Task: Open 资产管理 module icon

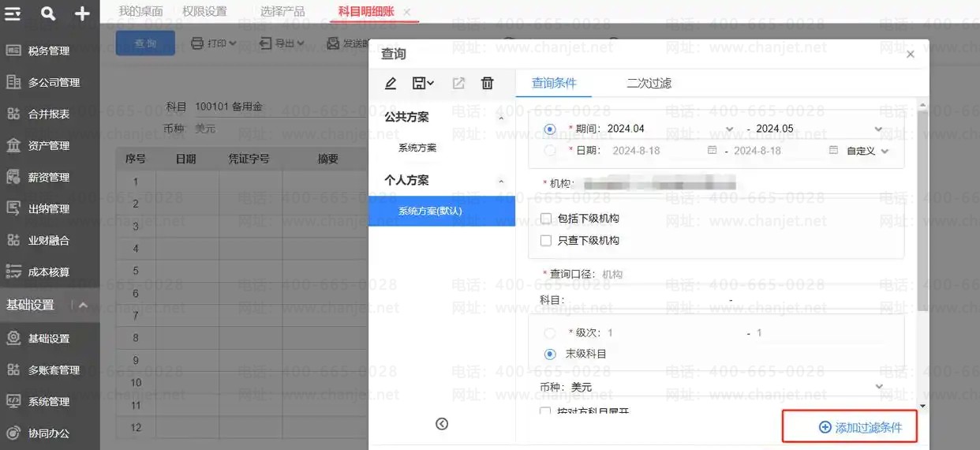Action: tap(13, 145)
